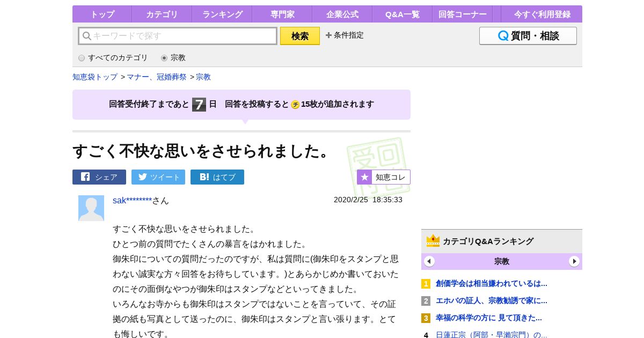
Task: Open ranking item 創価学会は相当嫌われているは...
Action: click(x=492, y=283)
